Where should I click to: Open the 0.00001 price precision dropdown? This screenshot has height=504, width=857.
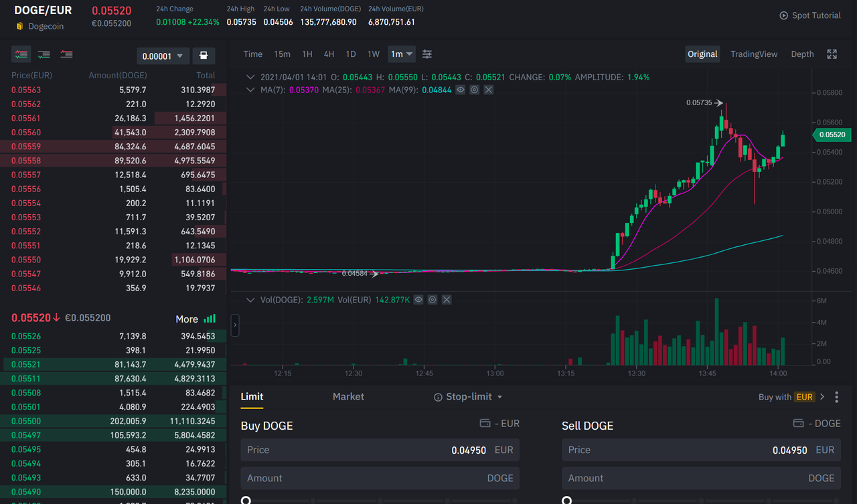163,56
